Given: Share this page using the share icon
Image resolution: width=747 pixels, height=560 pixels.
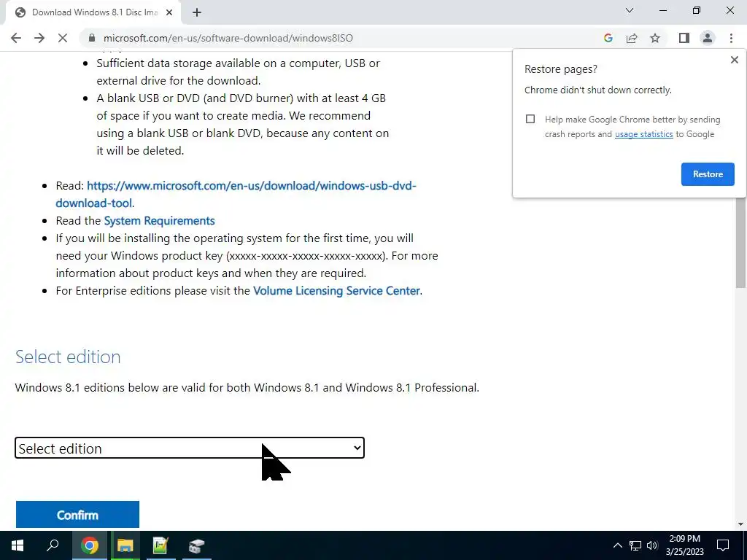Looking at the screenshot, I should 632,38.
